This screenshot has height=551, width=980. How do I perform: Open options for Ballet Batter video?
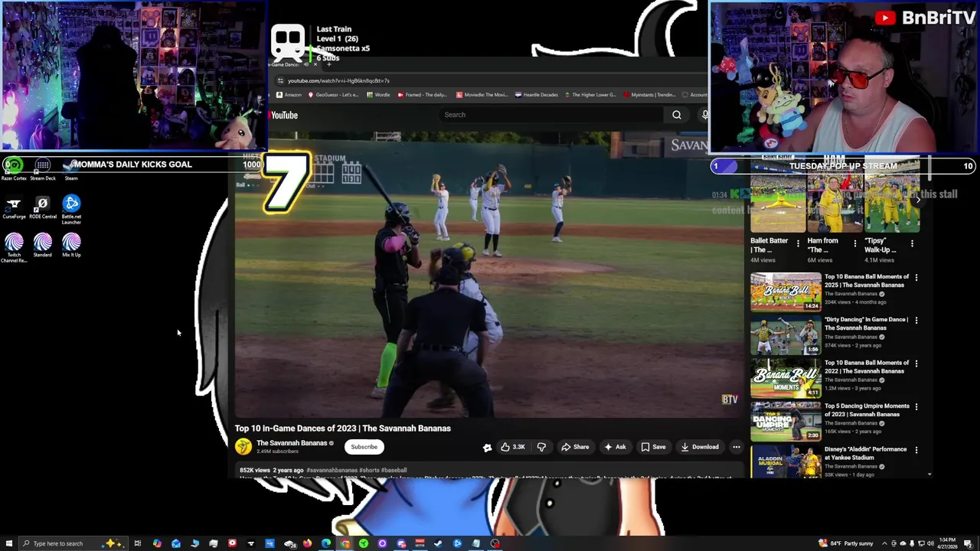tap(798, 243)
